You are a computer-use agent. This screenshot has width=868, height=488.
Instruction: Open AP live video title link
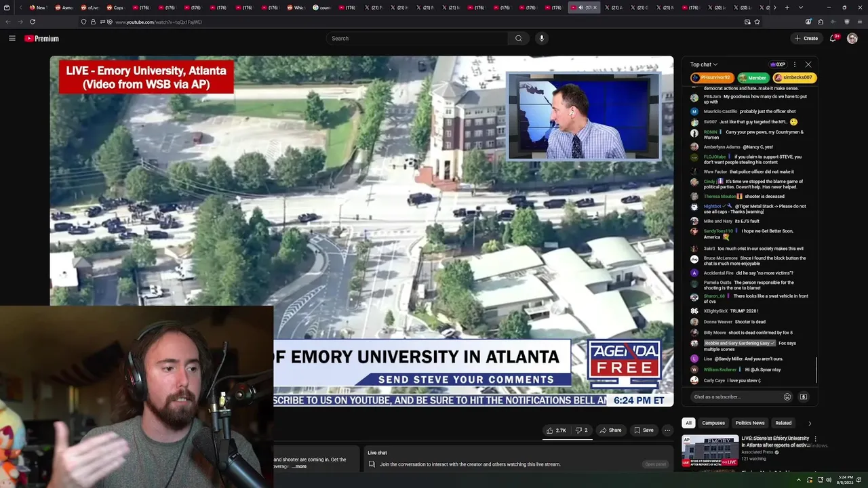tap(775, 441)
